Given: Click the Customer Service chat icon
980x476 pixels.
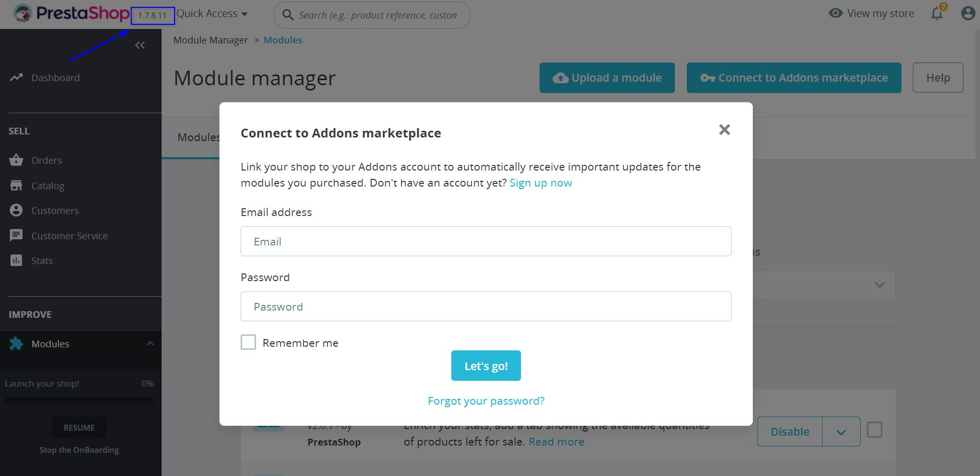Looking at the screenshot, I should pyautogui.click(x=16, y=236).
